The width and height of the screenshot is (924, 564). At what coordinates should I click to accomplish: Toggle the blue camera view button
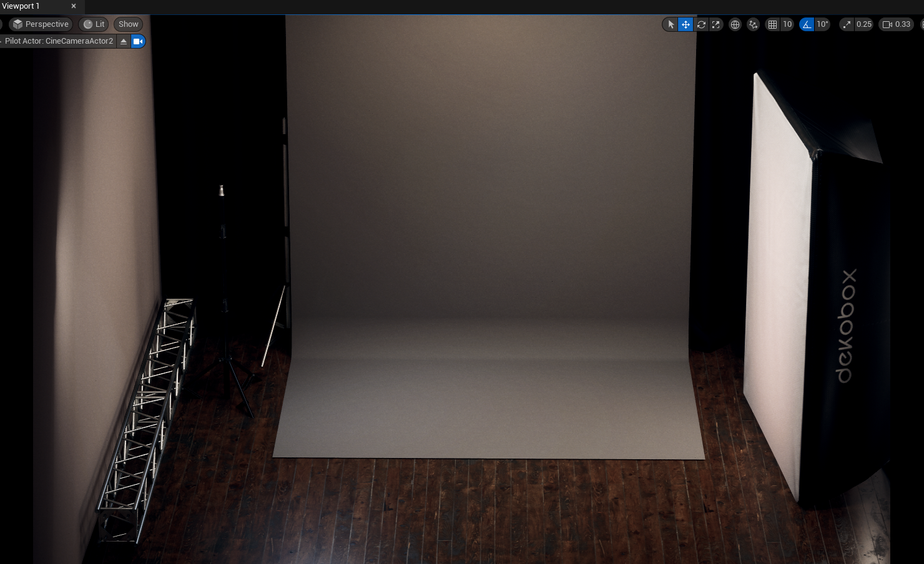(138, 41)
